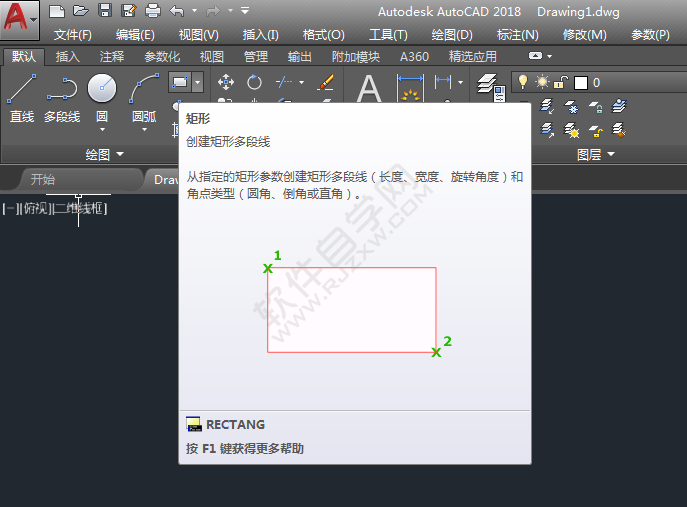Expand the Linear dimension dropdown arrow
Viewport: 687px width, 507px height.
(x=460, y=82)
